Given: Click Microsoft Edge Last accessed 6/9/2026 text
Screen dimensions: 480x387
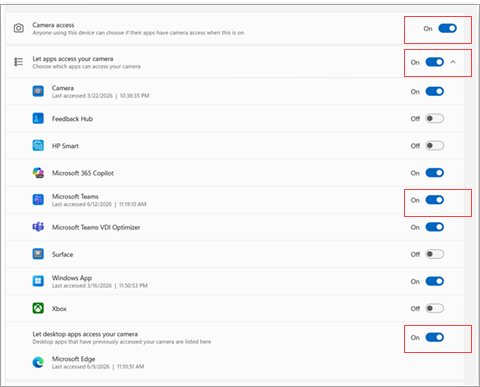Looking at the screenshot, I should click(x=98, y=367).
